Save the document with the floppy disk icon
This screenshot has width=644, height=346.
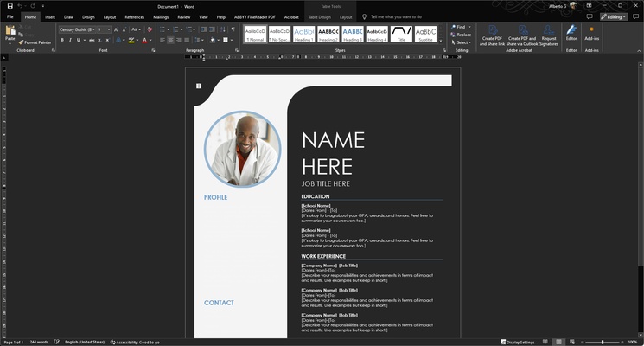10,6
